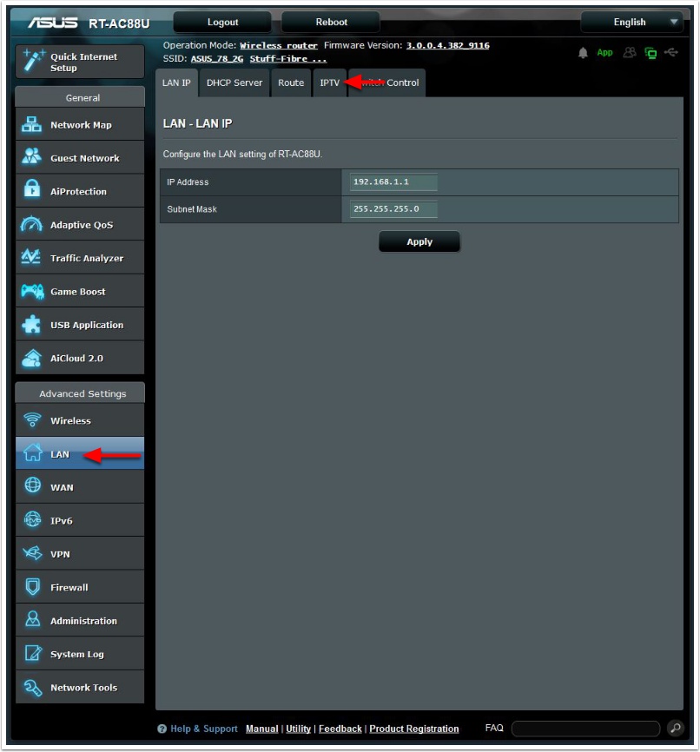
Task: Open the Guest Network icon
Action: [31, 157]
